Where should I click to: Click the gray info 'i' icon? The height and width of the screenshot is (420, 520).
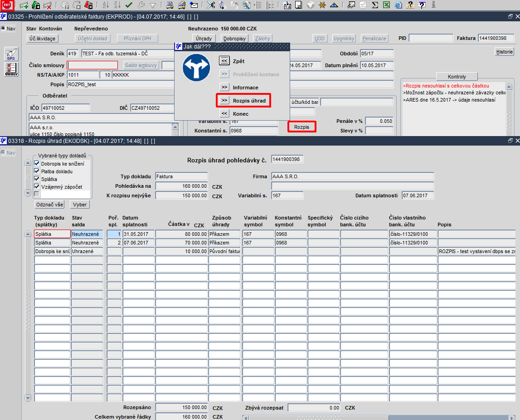tap(433, 5)
